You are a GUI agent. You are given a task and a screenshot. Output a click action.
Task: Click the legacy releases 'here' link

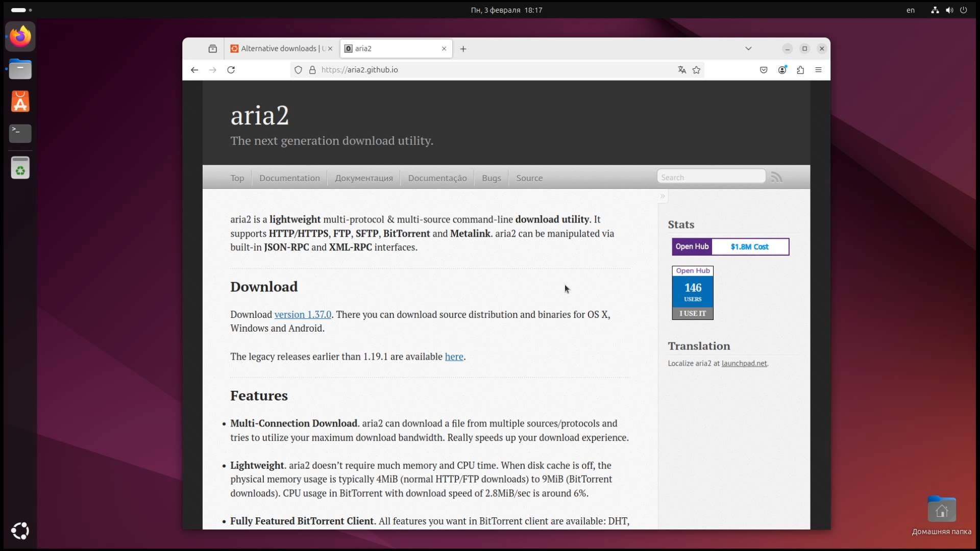pos(454,356)
